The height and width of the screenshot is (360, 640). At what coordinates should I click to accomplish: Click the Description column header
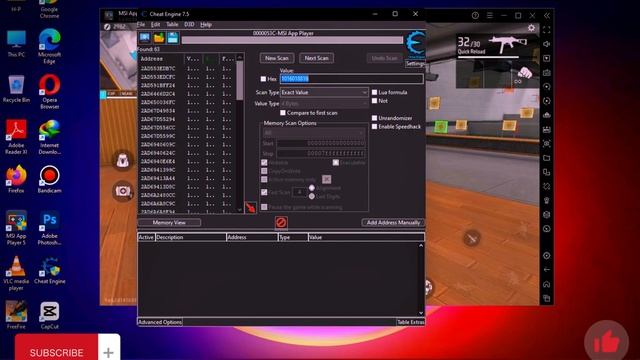point(191,237)
